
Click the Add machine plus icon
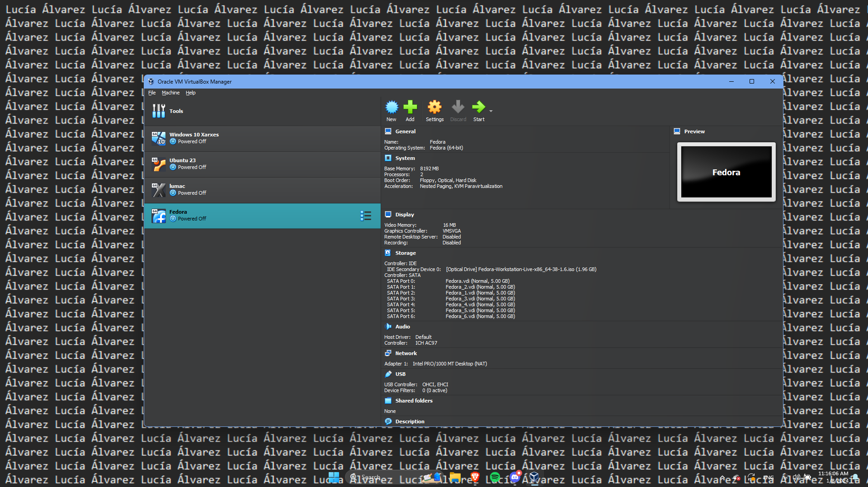click(x=410, y=108)
